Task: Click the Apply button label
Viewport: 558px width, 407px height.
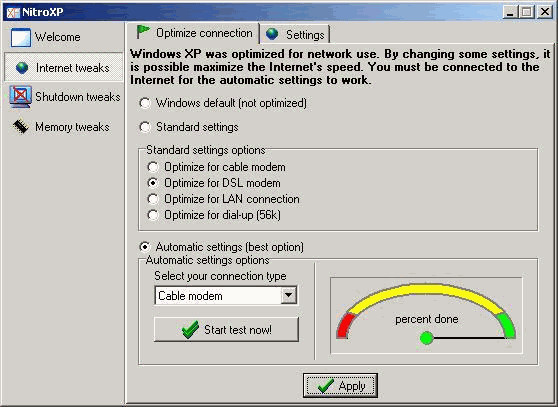Action: click(x=352, y=386)
